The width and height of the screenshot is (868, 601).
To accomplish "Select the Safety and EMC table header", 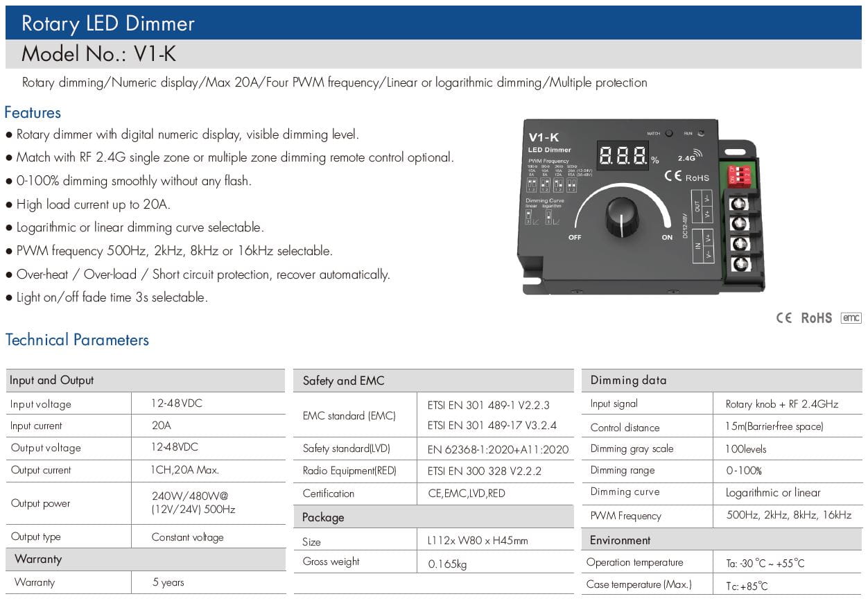I will pos(343,381).
